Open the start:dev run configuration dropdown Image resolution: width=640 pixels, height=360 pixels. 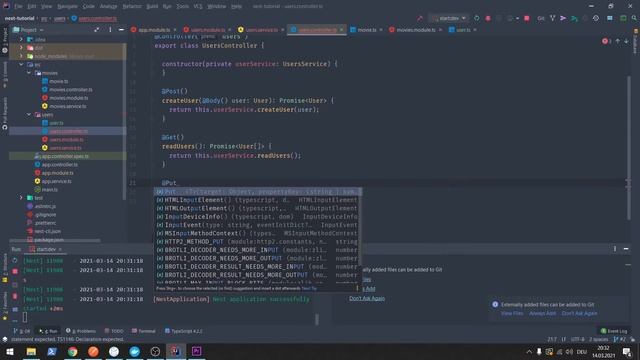(449, 18)
